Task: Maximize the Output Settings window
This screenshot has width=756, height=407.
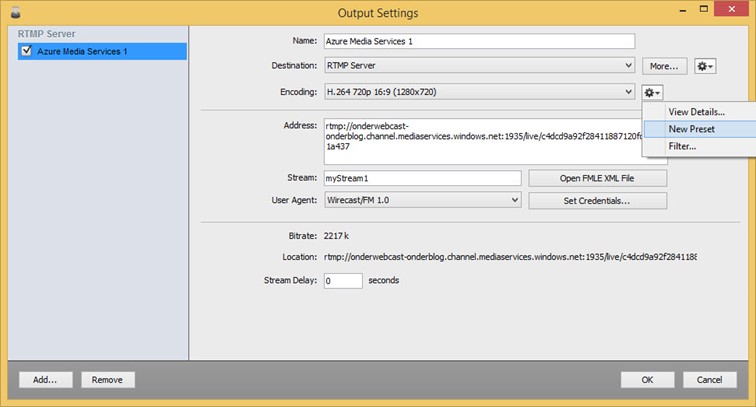Action: click(x=704, y=9)
